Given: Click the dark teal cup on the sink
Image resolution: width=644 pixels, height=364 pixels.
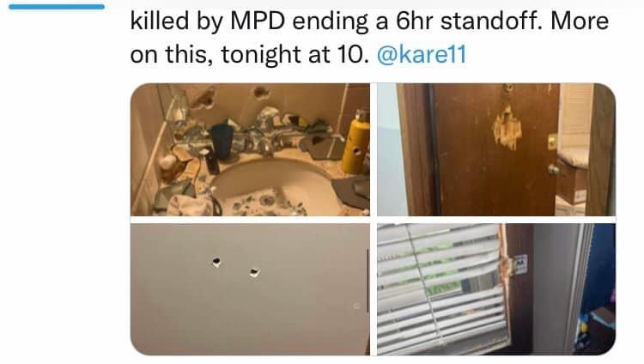Looking at the screenshot, I should pyautogui.click(x=222, y=142).
